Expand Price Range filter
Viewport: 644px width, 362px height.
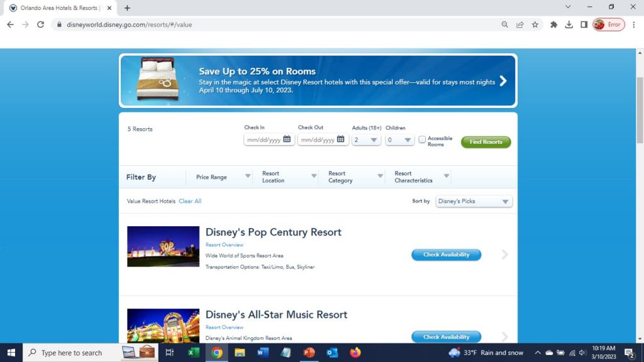[223, 177]
